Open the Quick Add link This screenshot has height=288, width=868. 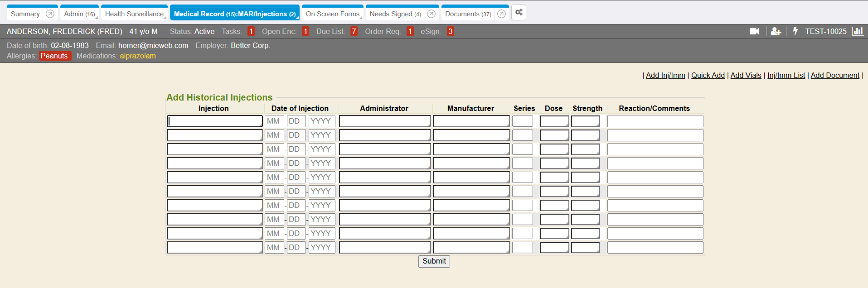point(708,76)
